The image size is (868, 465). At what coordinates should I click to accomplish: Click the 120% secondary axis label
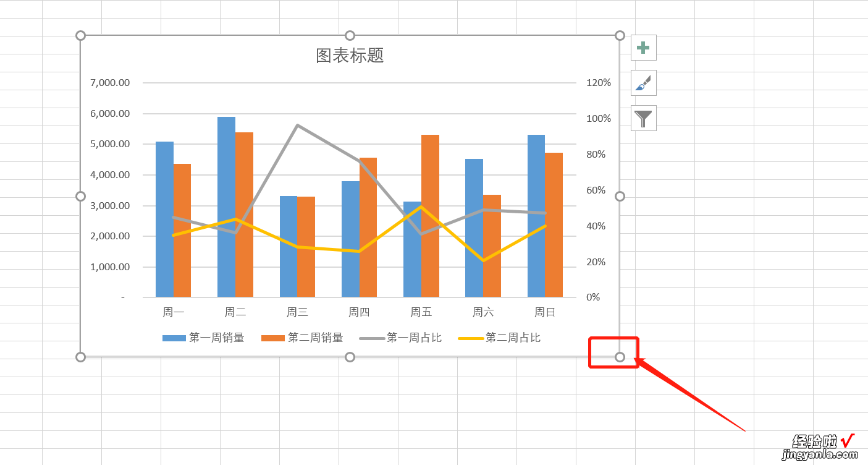599,83
